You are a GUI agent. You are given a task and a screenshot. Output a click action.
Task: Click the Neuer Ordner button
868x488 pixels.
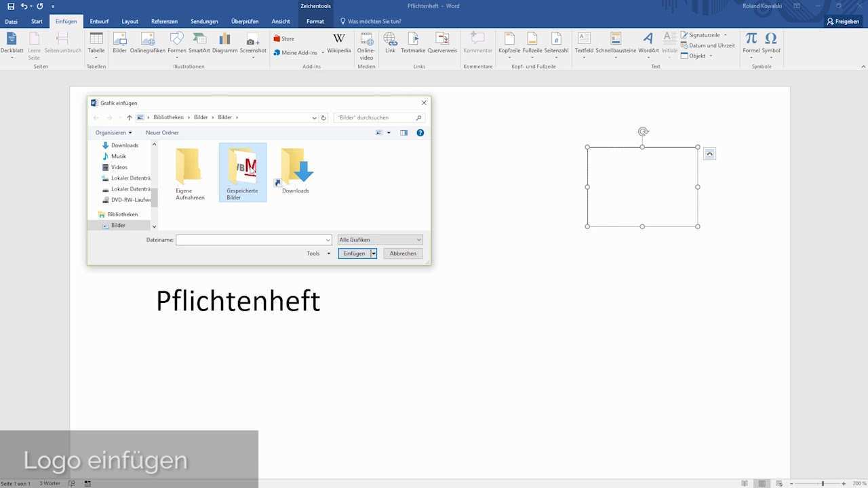click(162, 133)
